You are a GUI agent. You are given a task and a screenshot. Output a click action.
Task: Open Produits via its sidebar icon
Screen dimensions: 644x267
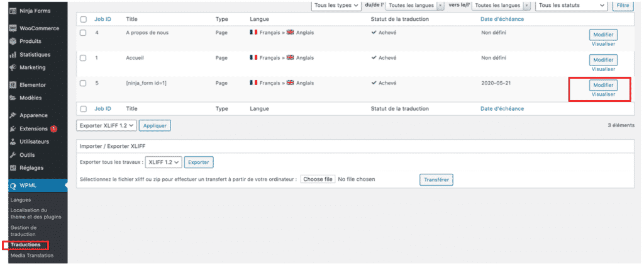13,42
